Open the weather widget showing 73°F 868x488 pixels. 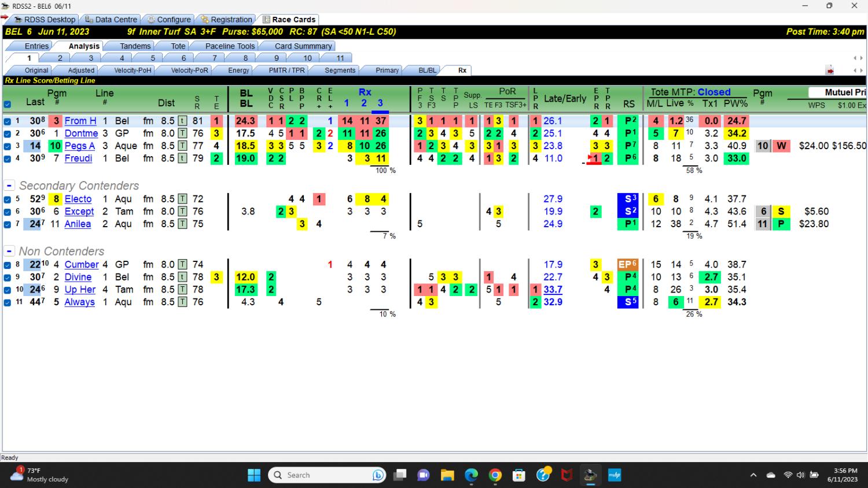point(39,475)
